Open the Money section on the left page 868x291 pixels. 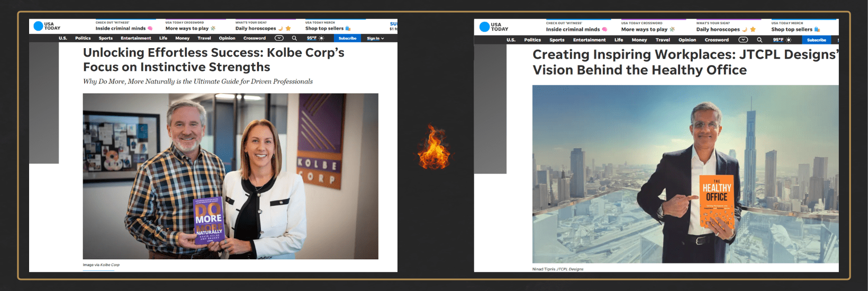click(x=183, y=38)
